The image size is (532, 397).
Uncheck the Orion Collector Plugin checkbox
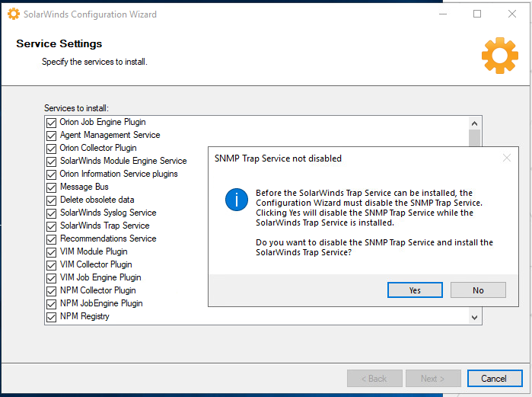pos(51,149)
